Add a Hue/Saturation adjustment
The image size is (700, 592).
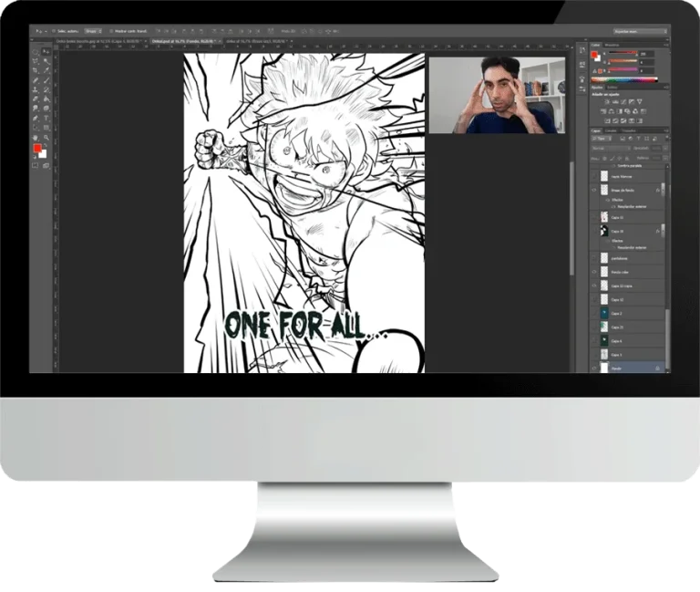[603, 111]
